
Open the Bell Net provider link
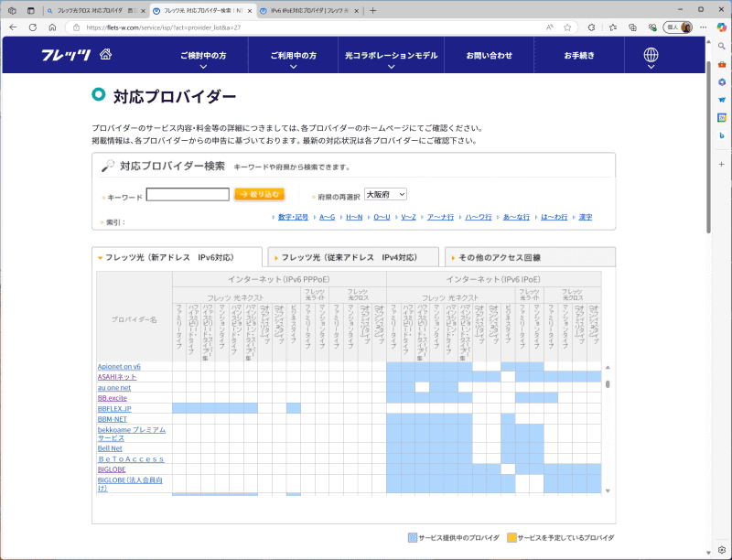point(110,448)
